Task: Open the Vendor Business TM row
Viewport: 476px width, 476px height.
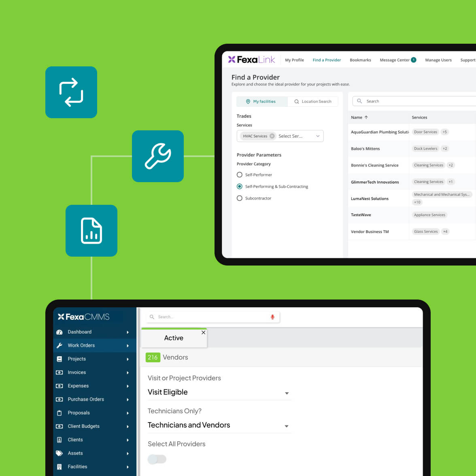Action: [x=412, y=232]
